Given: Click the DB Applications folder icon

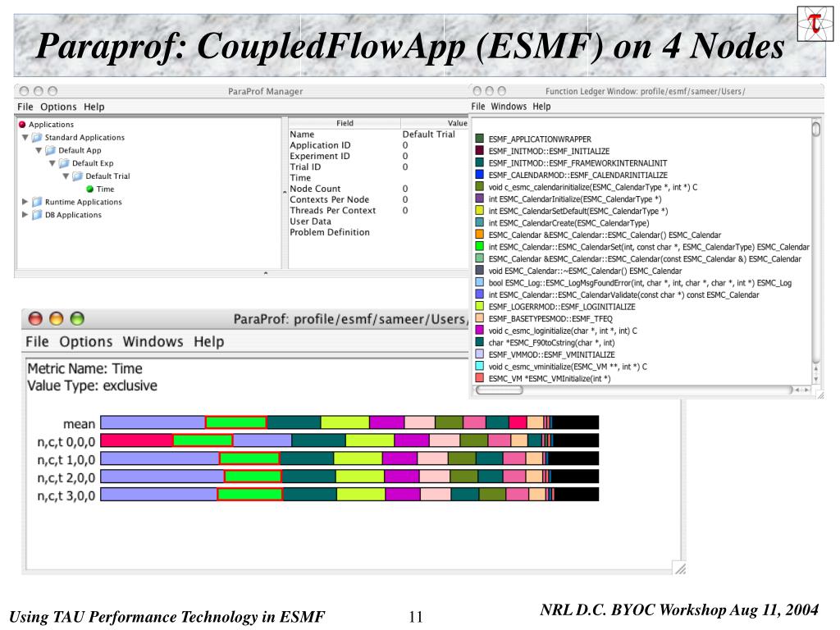Looking at the screenshot, I should [36, 214].
